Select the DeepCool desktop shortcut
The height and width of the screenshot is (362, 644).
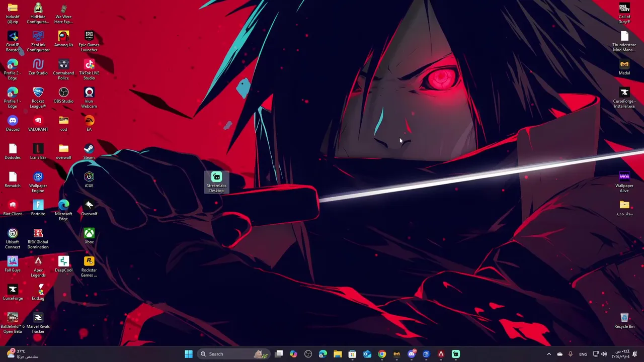(x=63, y=264)
